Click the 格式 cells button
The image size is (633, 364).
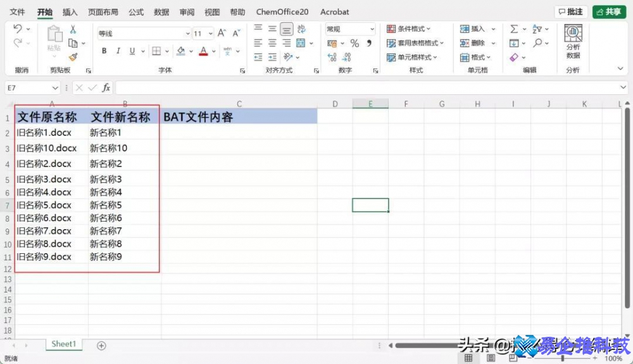click(475, 57)
